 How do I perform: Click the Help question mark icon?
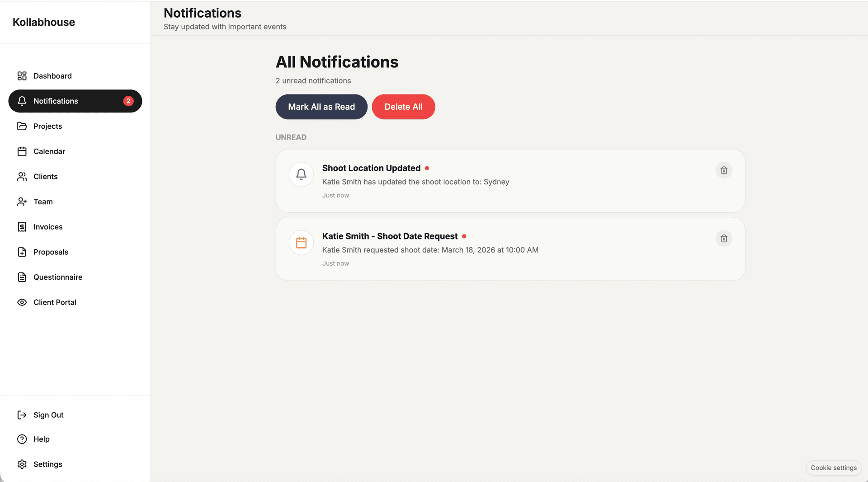(22, 439)
